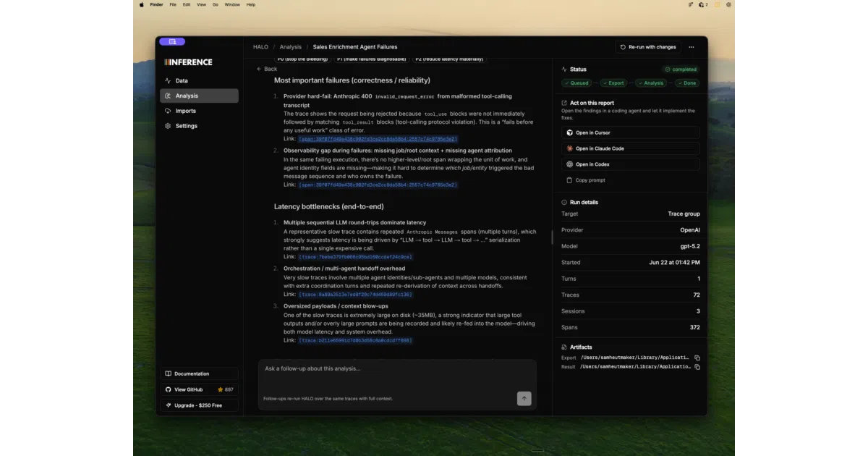Click Back arrow link
868x456 pixels.
point(267,69)
